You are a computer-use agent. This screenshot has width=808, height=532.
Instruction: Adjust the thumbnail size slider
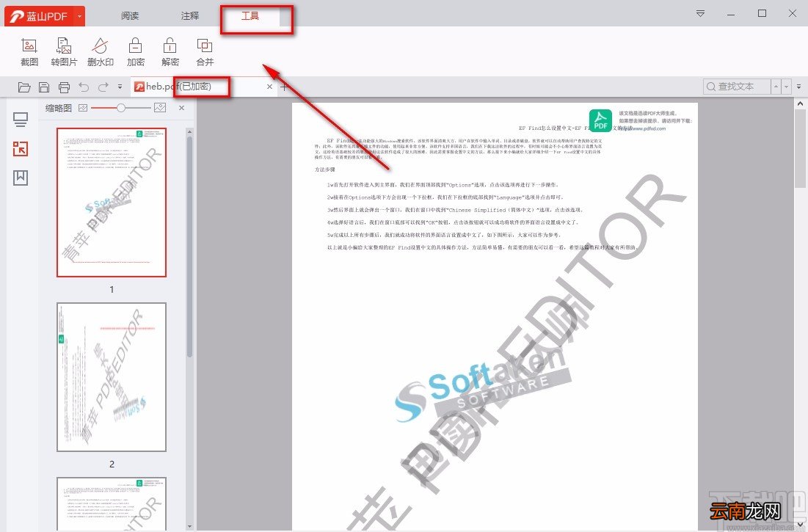pos(120,108)
